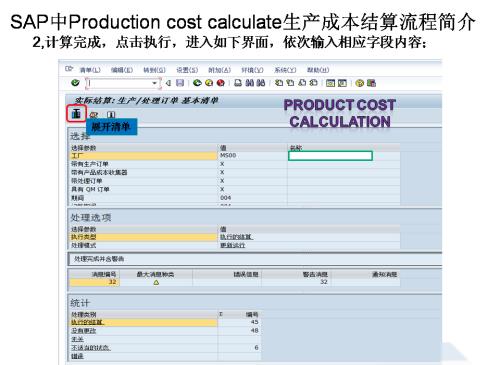Click the yellow Exit icon

(209, 83)
